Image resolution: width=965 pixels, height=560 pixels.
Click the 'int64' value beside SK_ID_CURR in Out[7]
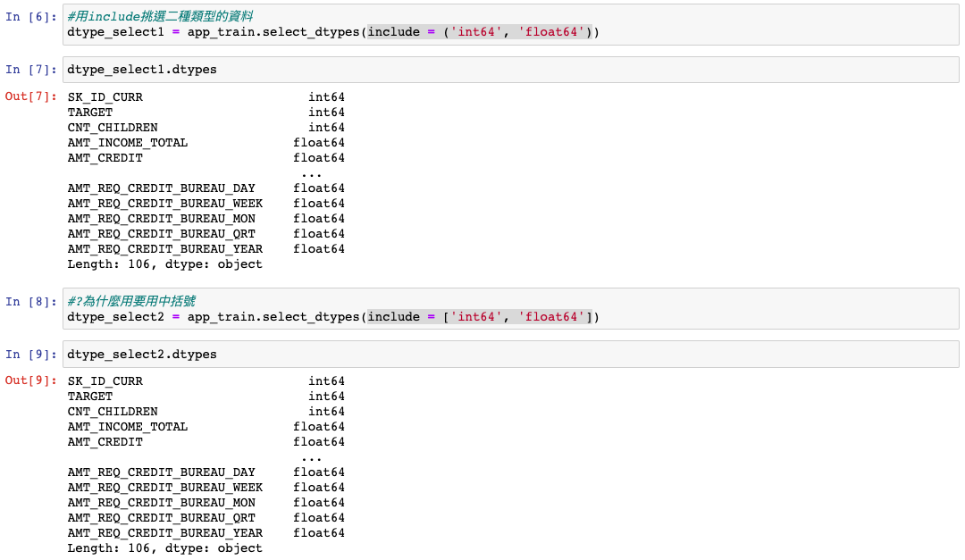pos(327,97)
